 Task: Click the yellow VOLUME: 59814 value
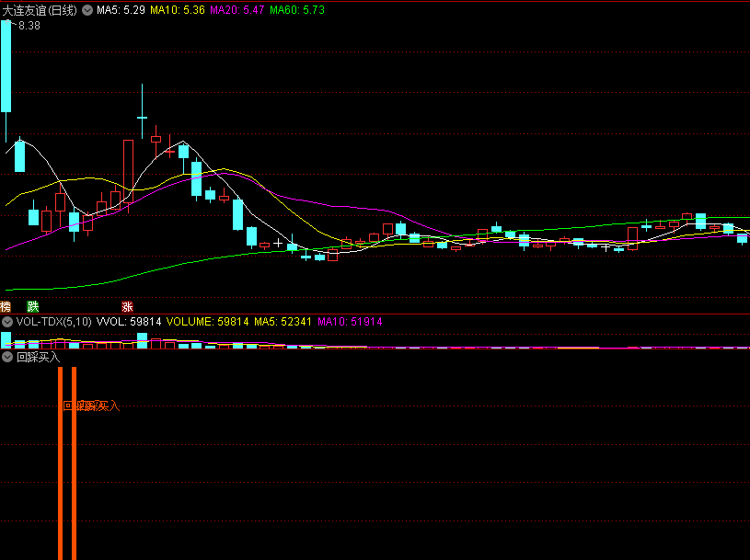[208, 322]
